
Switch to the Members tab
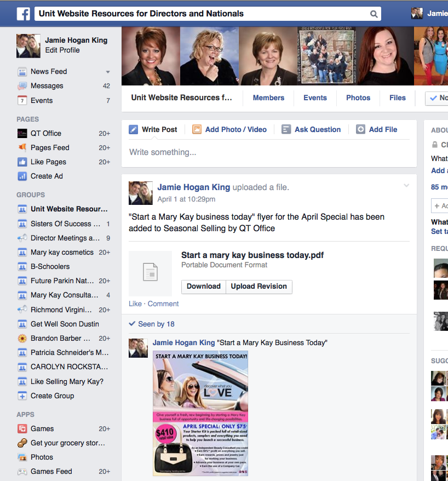coord(268,98)
